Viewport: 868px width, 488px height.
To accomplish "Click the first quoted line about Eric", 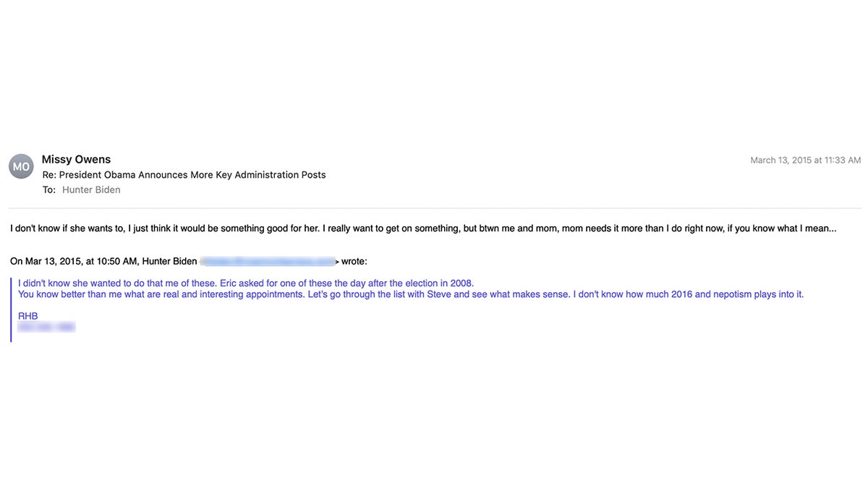I will coord(246,283).
